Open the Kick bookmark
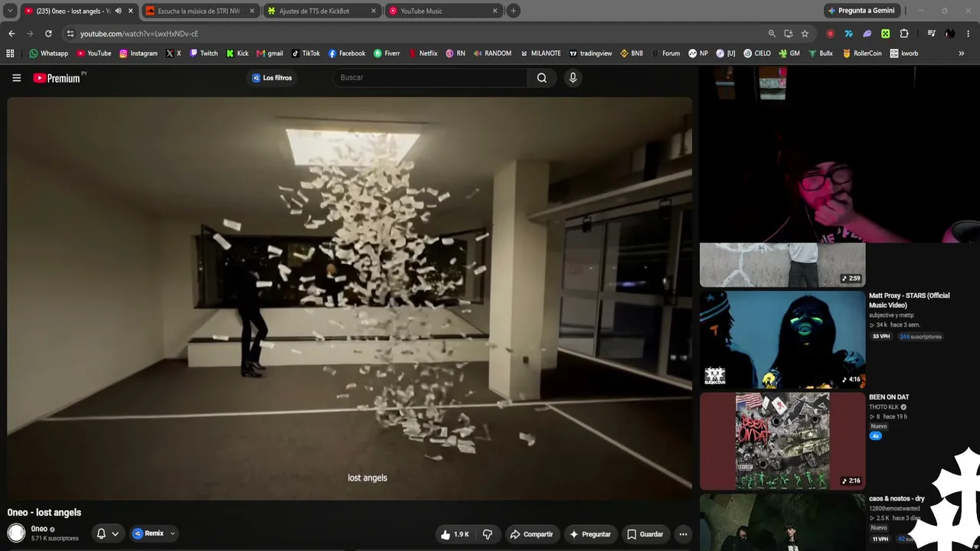The image size is (980, 551). [x=237, y=54]
